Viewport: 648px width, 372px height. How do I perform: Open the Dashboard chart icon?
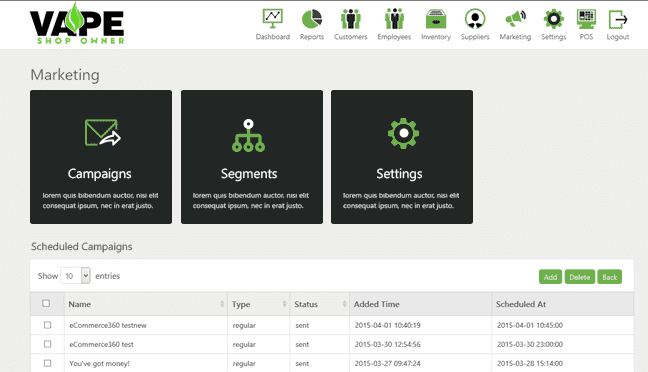click(x=272, y=19)
